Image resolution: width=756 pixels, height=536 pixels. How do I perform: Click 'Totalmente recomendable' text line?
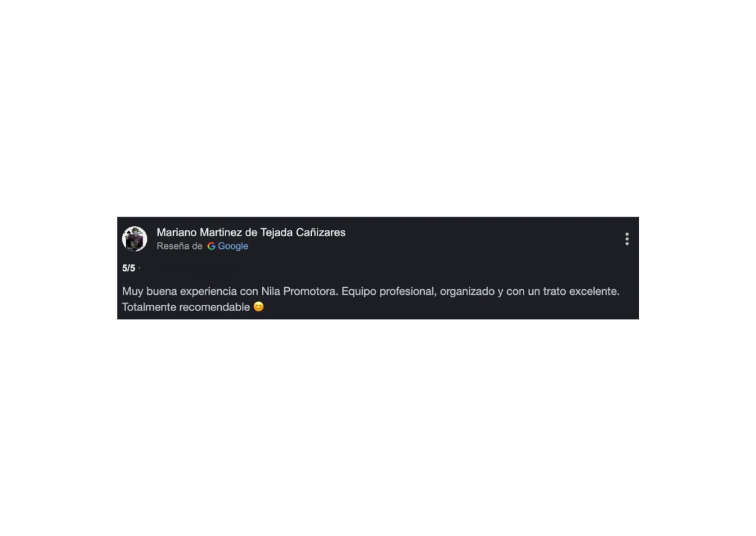pos(186,307)
